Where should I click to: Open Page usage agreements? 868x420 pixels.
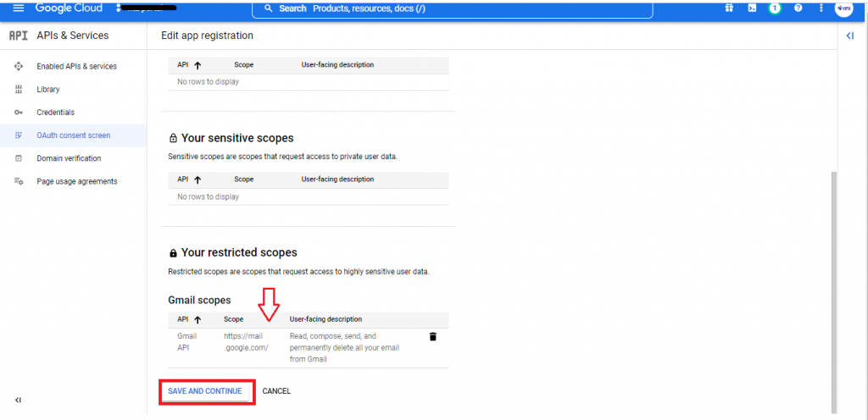77,181
